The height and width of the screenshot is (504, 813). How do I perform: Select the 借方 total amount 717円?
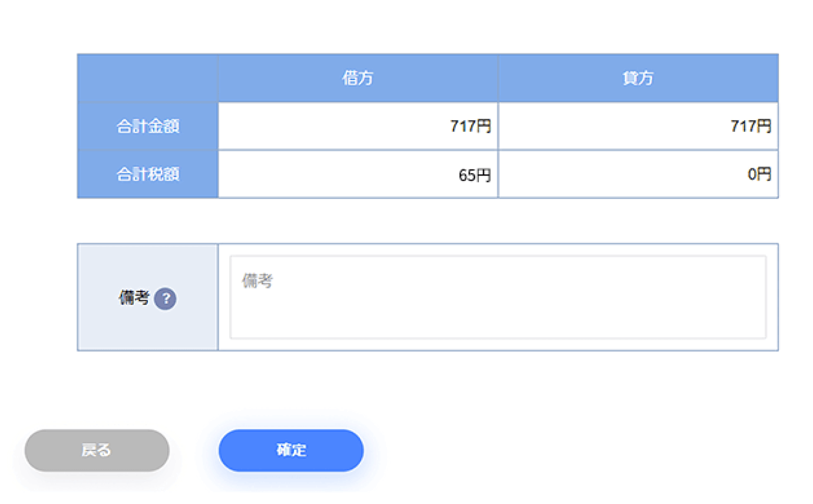(470, 126)
